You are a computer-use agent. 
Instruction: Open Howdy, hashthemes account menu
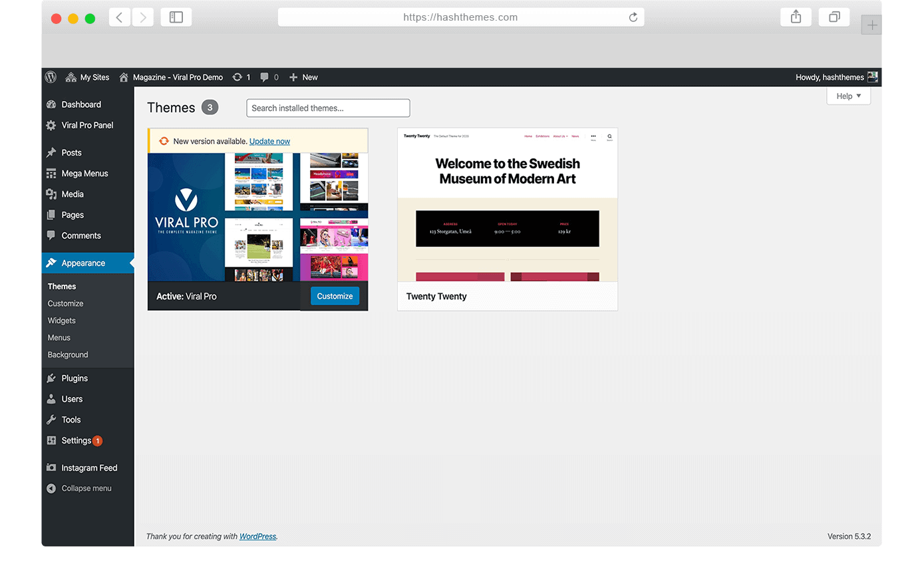point(837,77)
